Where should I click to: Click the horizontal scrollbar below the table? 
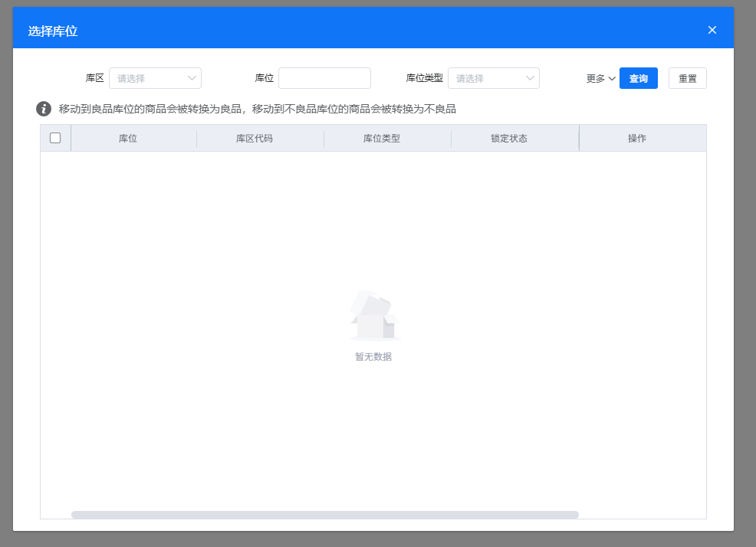pos(324,515)
